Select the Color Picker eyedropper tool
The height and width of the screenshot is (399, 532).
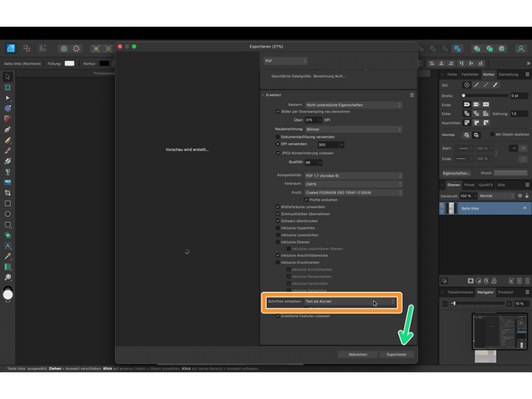tap(8, 256)
